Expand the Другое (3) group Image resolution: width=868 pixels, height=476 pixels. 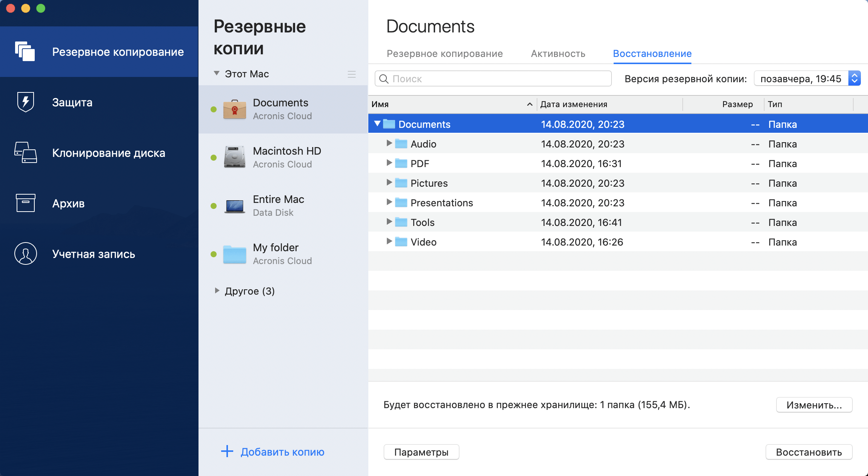point(217,291)
